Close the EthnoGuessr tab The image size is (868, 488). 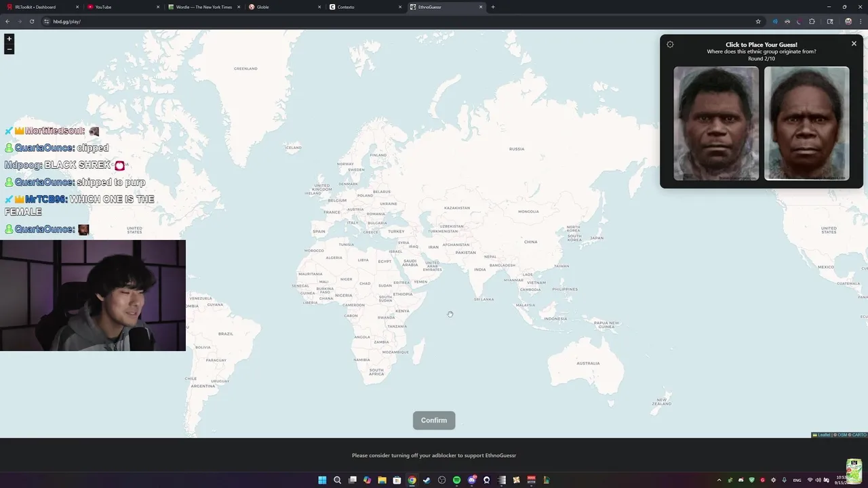point(481,7)
